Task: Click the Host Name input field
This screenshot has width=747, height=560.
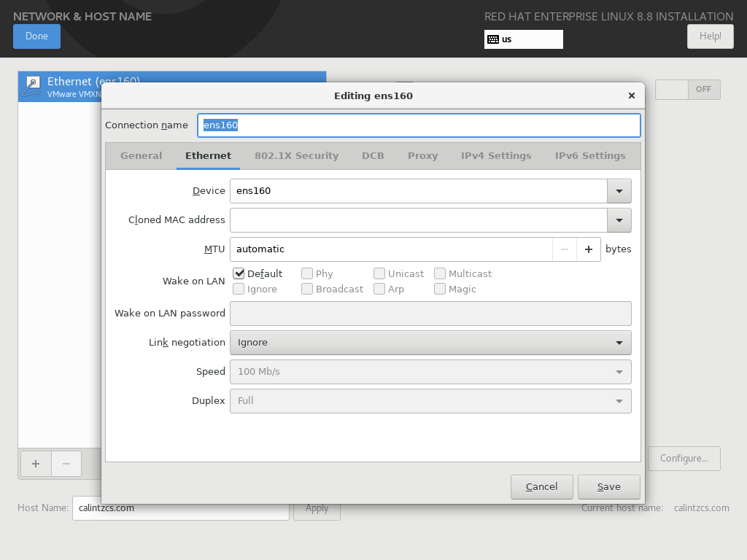Action: pyautogui.click(x=181, y=509)
